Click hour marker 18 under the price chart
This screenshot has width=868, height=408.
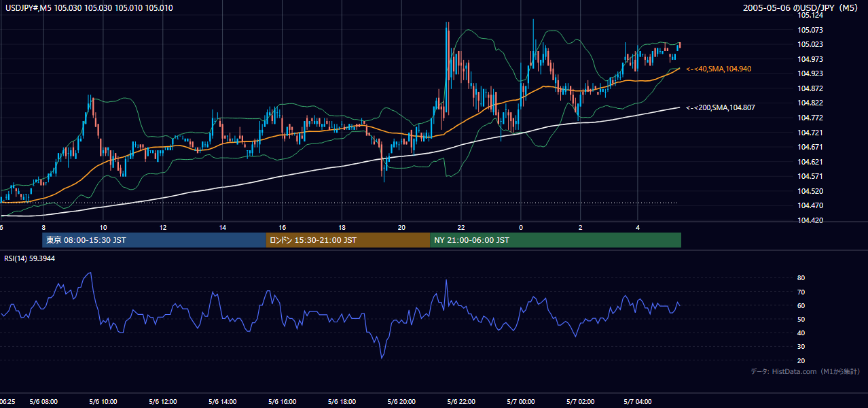coord(342,227)
